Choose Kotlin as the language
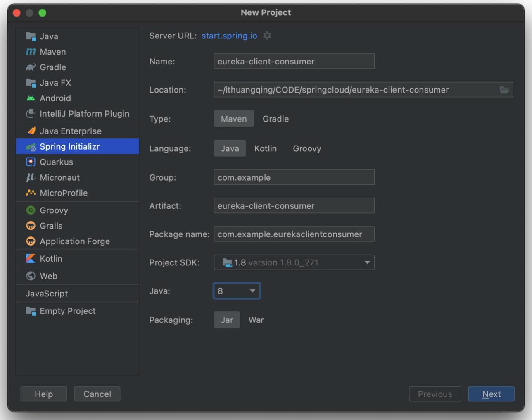The image size is (532, 420). click(266, 148)
